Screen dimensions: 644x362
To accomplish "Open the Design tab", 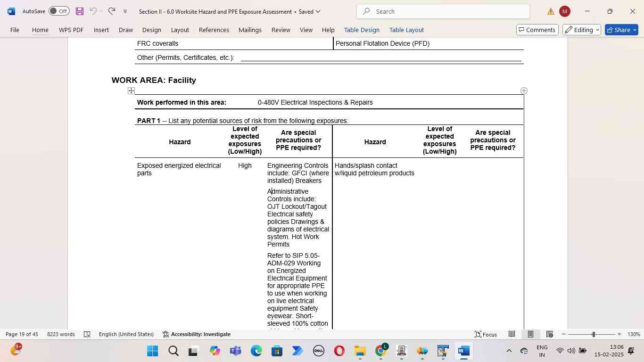I will [152, 30].
